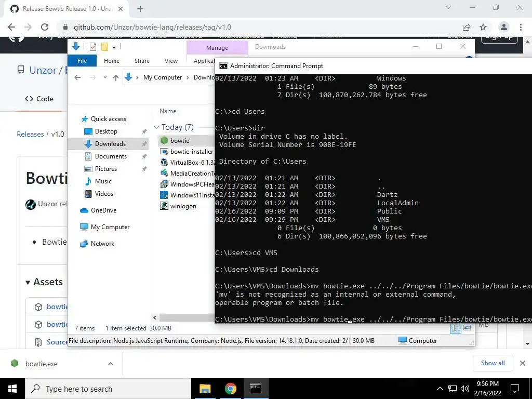Open the Customize Quick Access Toolbar dropdown
Screen dimensions: 532x399
coord(114,47)
